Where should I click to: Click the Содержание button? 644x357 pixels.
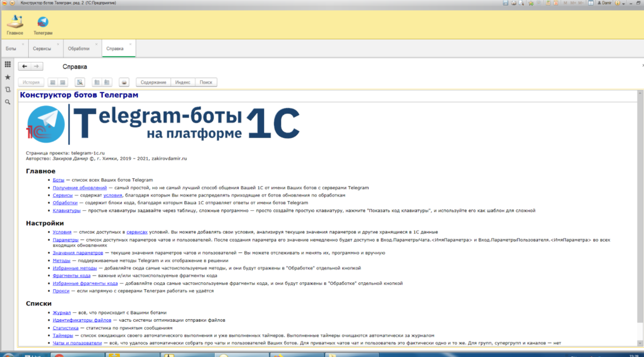point(153,82)
